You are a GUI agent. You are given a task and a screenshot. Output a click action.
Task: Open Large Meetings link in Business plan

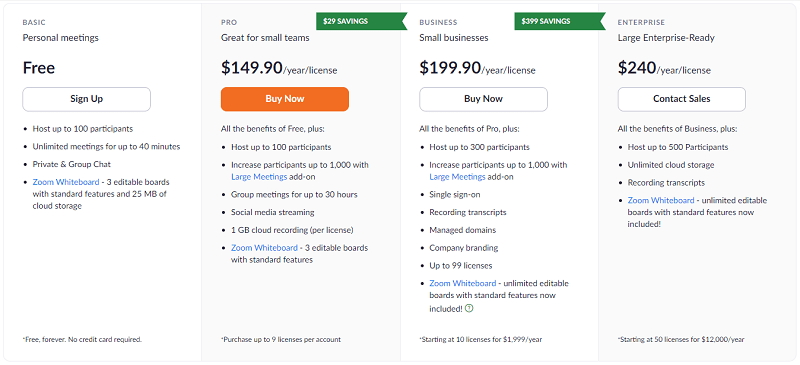pyautogui.click(x=457, y=177)
